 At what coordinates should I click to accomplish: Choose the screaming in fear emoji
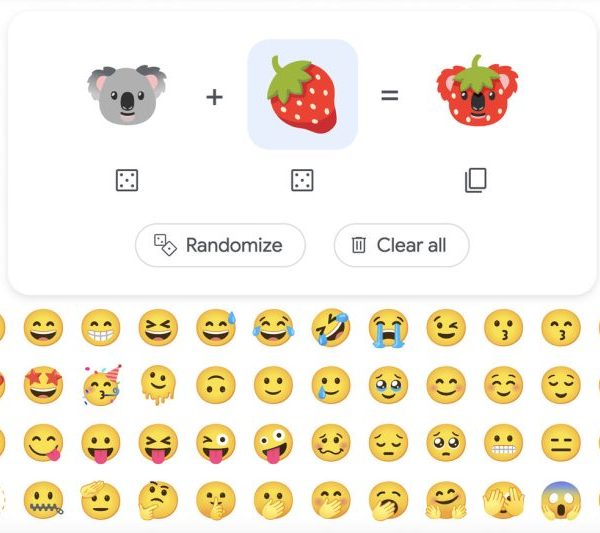coord(561,500)
